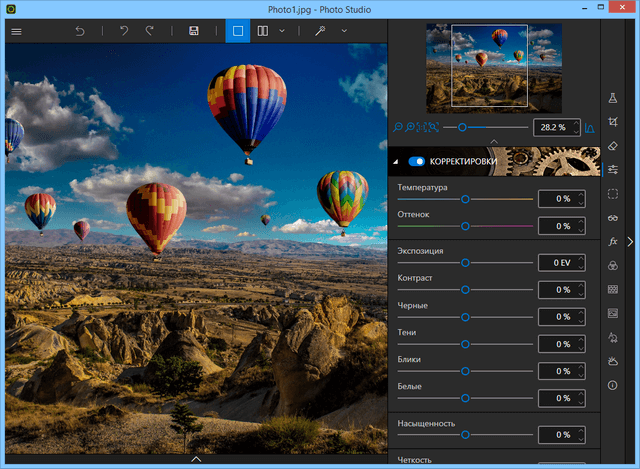Click the Экспозиция slider handle
Screen dimensions: 640x469
pos(465,263)
